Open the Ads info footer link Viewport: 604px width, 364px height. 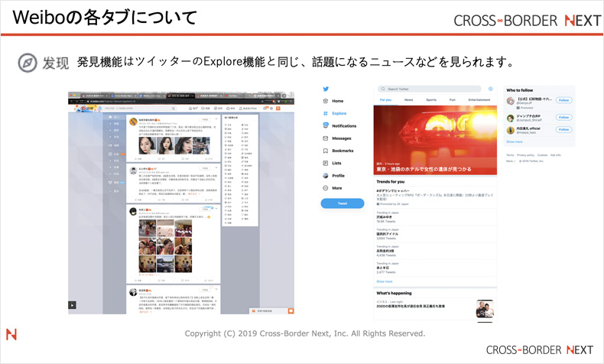[556, 155]
